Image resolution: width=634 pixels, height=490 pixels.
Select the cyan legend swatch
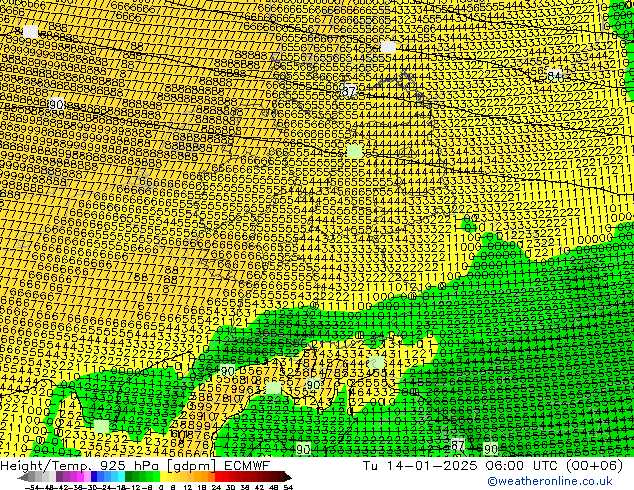(121, 477)
